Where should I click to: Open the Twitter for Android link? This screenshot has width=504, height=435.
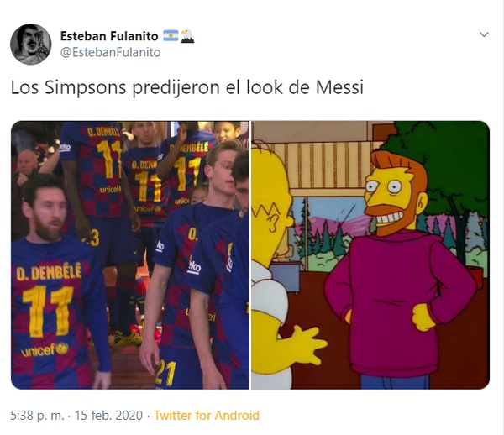pos(207,416)
